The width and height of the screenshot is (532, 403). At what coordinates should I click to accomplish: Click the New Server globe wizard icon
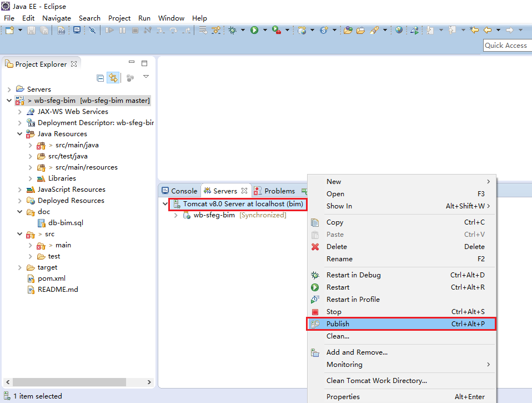(x=302, y=30)
